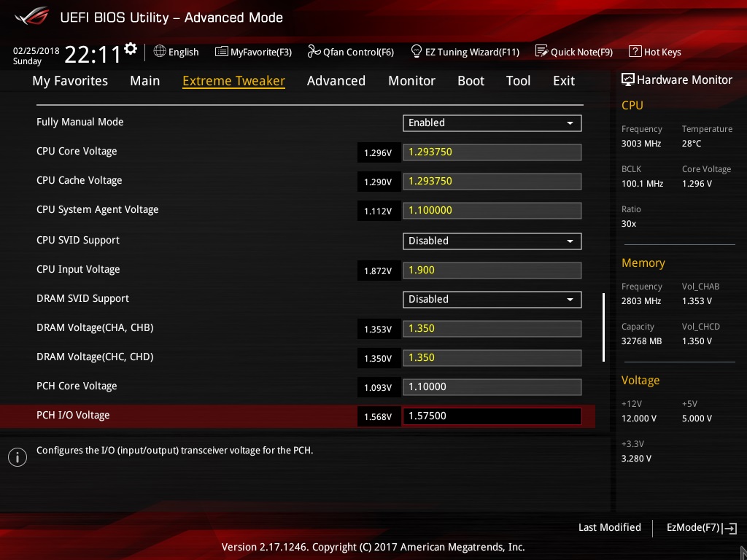The height and width of the screenshot is (560, 747).
Task: Click the CPU Cache Voltage input field
Action: (x=492, y=182)
